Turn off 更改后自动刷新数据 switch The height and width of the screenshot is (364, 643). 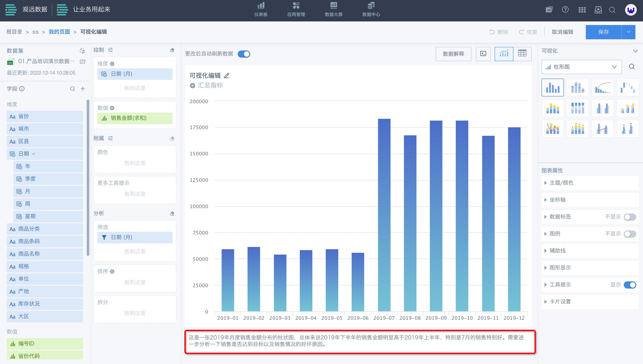(x=244, y=54)
